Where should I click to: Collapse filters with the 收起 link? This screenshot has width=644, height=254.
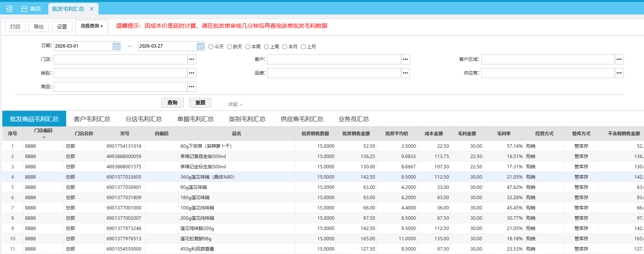click(235, 104)
